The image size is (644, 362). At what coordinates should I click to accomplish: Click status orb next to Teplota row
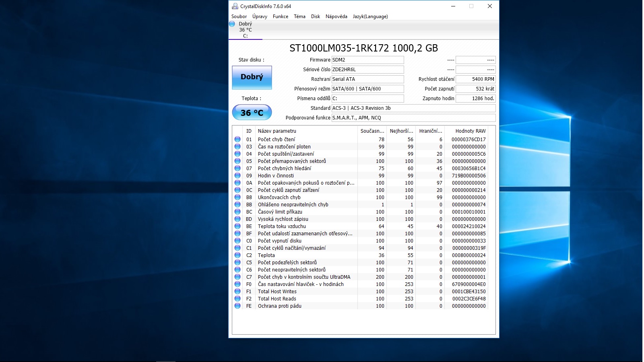point(237,255)
